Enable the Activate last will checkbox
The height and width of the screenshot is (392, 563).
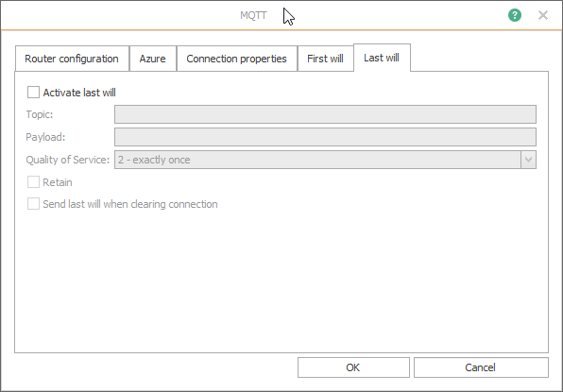(x=33, y=93)
